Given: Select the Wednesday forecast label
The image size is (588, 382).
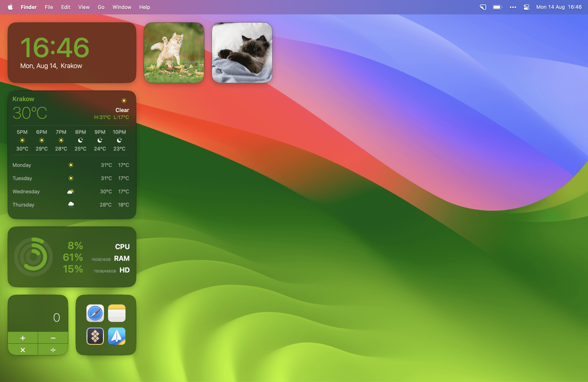Looking at the screenshot, I should 26,192.
